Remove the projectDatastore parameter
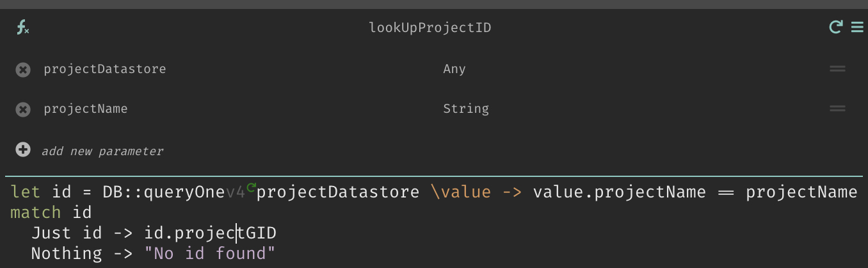This screenshot has height=268, width=868. (x=23, y=69)
